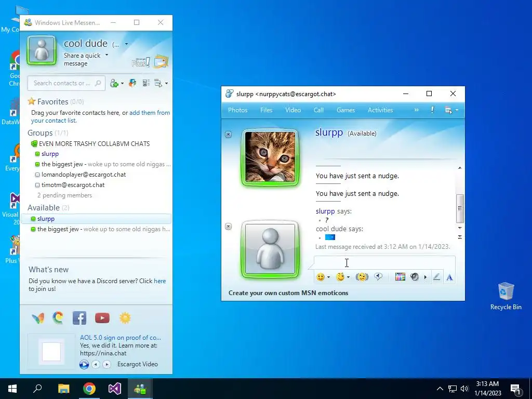The width and height of the screenshot is (532, 399).
Task: Click the Facebook icon in Messenger footer
Action: click(79, 318)
